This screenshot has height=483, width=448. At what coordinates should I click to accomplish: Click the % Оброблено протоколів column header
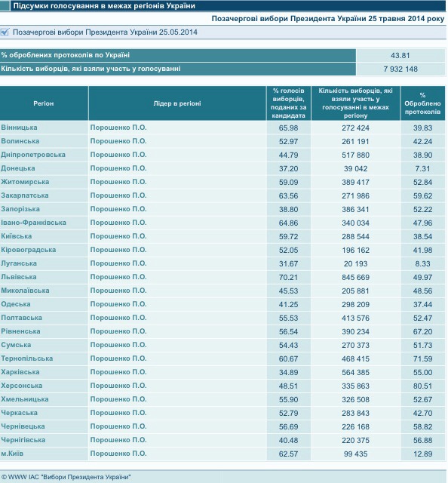[x=423, y=103]
